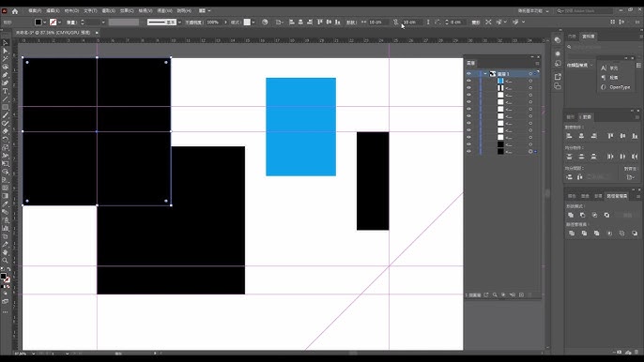644x362 pixels.
Task: Click the Home icon in the top bar
Action: (x=15, y=11)
